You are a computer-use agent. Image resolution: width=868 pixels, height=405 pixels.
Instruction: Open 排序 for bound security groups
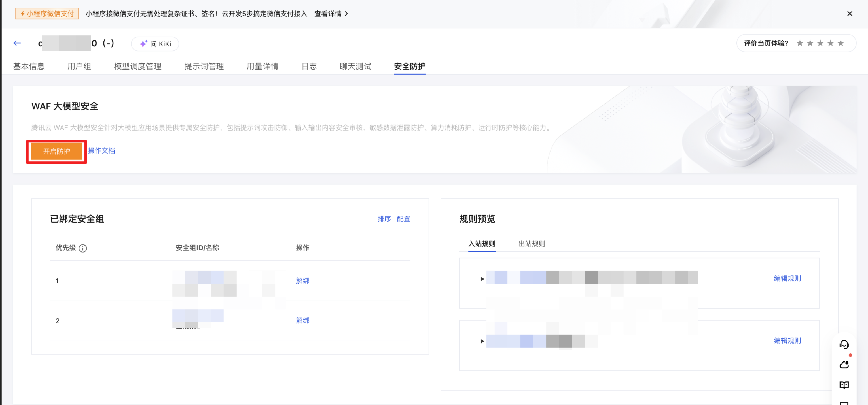point(384,219)
